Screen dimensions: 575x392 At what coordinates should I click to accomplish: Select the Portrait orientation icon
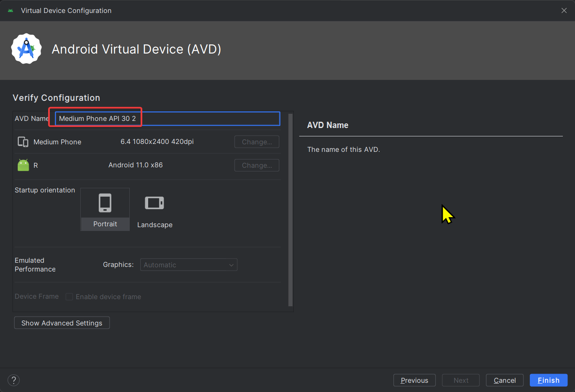pos(105,203)
